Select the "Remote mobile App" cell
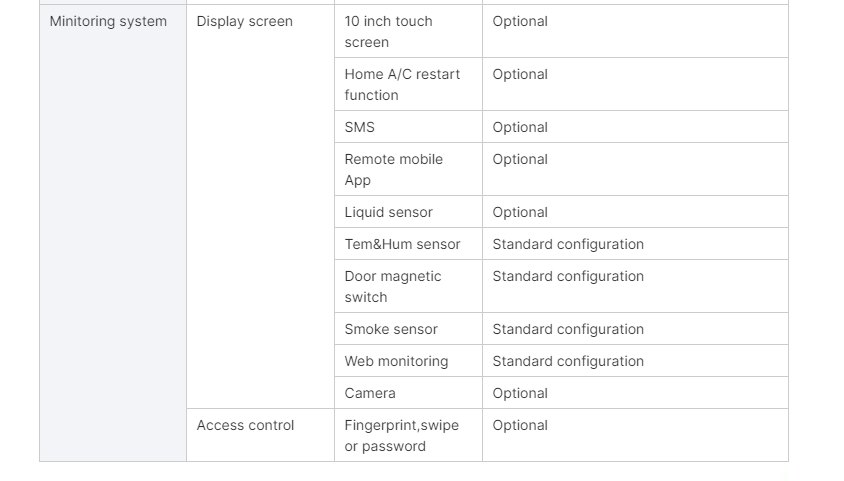Viewport: 844px width, 481px height. (x=393, y=169)
